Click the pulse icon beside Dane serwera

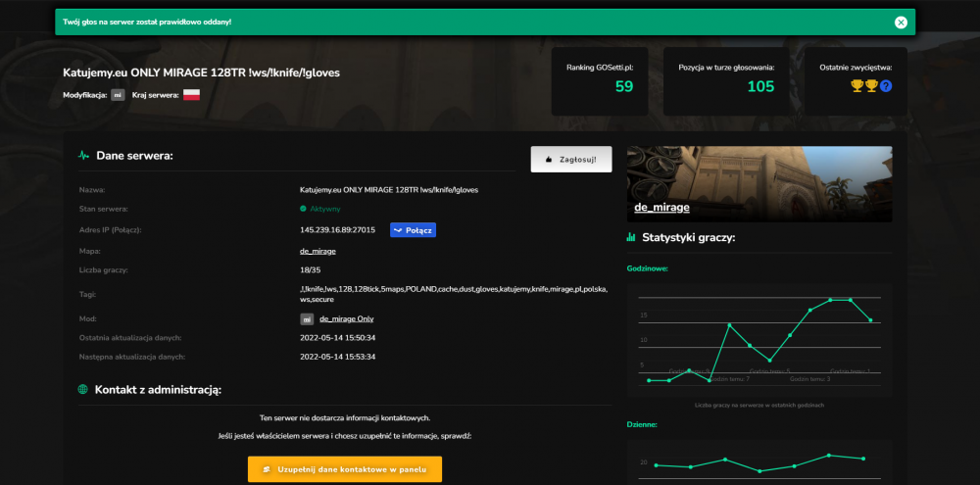click(x=83, y=156)
